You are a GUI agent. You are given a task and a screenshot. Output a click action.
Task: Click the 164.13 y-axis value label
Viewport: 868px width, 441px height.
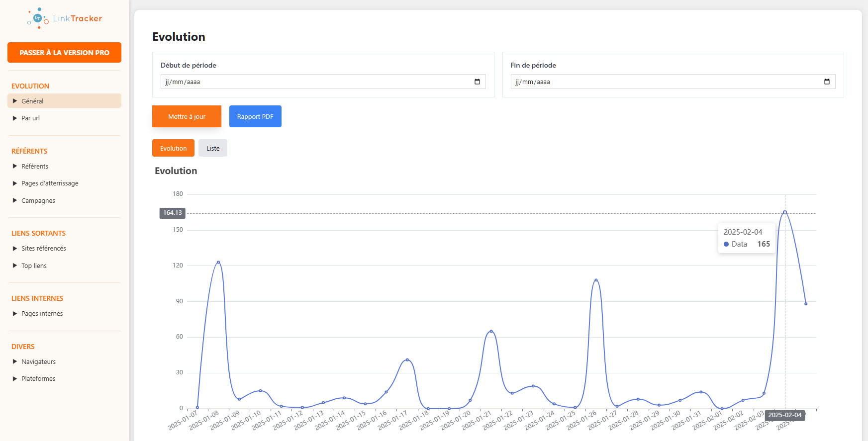pos(173,213)
